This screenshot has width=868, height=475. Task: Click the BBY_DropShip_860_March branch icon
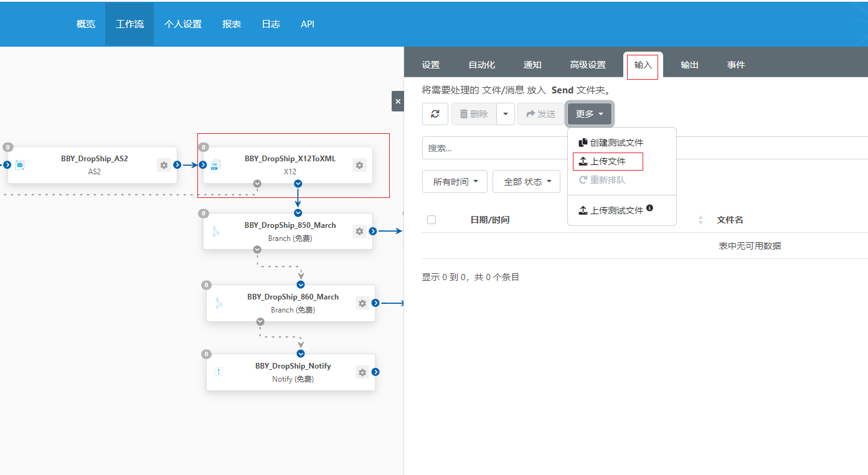[219, 303]
